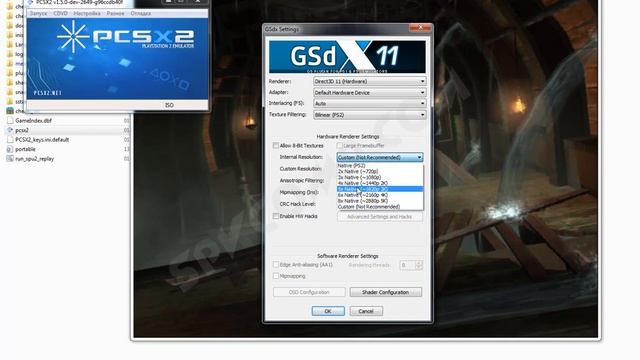This screenshot has width=640, height=360.
Task: Click ISO text in PCSX2 status bar
Action: coord(169,105)
